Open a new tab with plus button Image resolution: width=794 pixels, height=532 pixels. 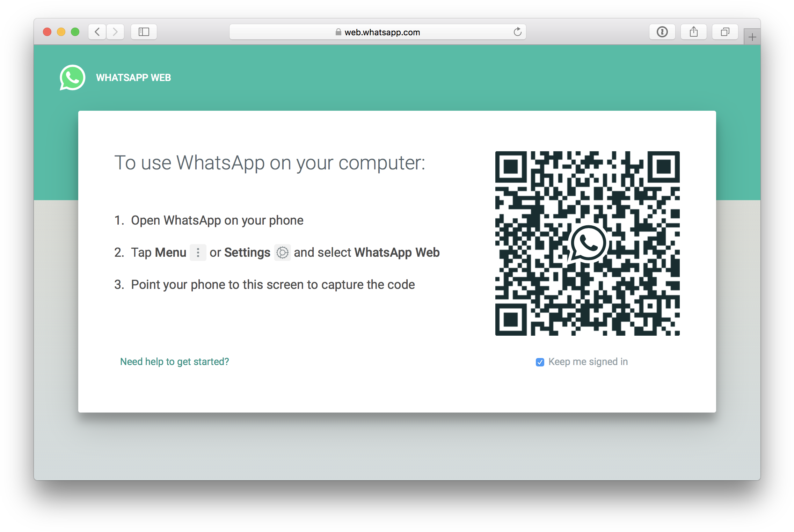[x=752, y=37]
